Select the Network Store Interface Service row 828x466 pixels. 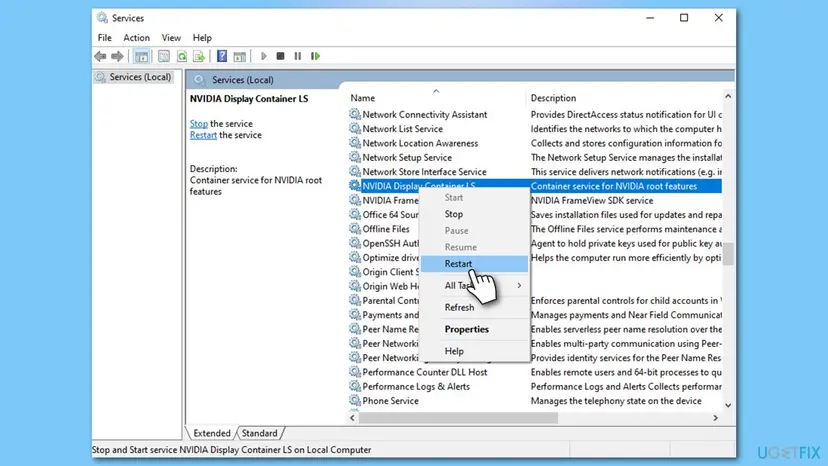tap(535, 171)
